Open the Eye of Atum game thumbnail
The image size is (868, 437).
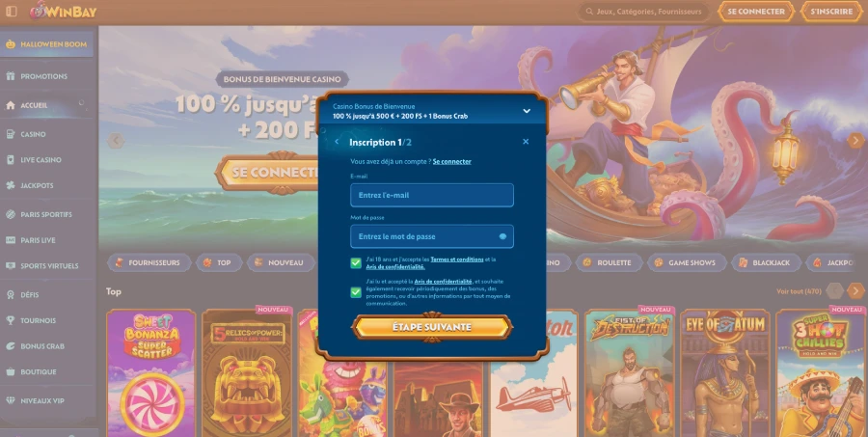tap(723, 373)
